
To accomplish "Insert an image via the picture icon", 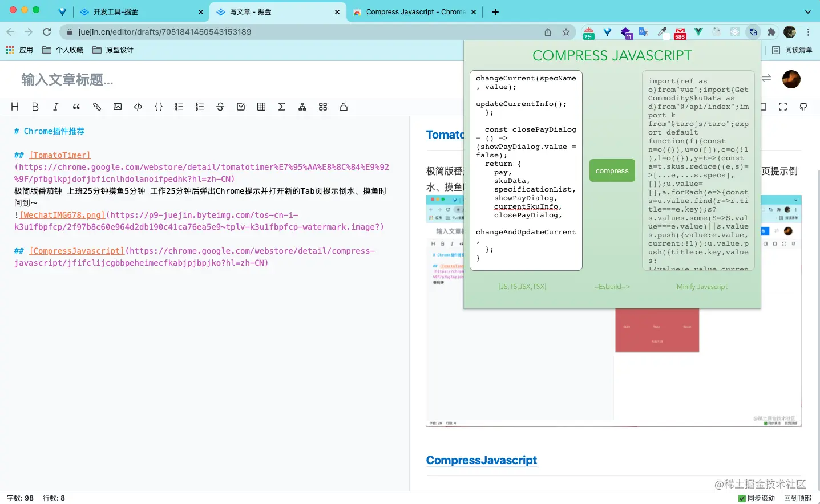I will (118, 107).
